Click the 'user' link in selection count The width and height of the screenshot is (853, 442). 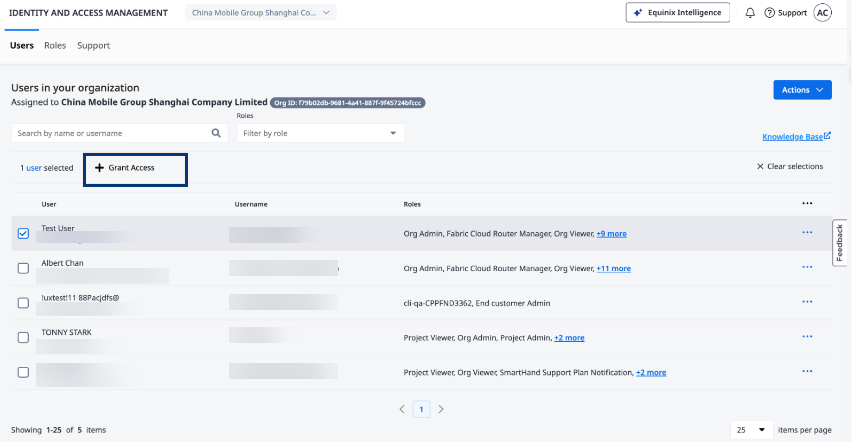pyautogui.click(x=34, y=168)
